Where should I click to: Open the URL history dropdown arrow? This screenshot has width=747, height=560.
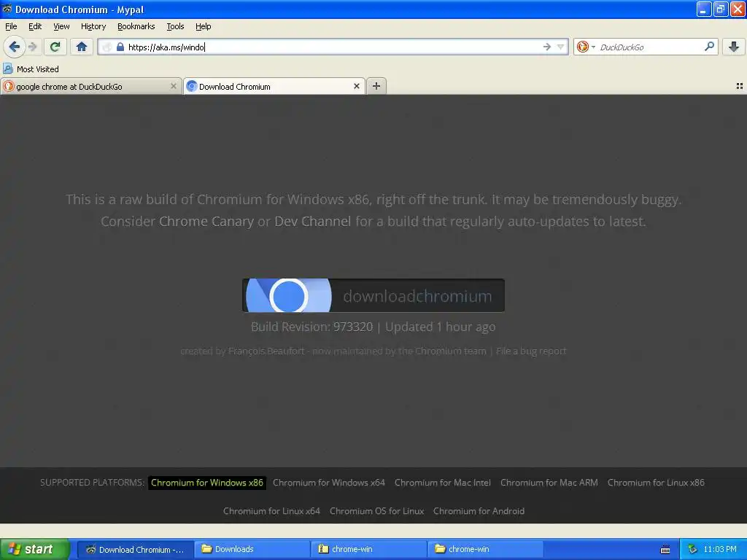561,47
